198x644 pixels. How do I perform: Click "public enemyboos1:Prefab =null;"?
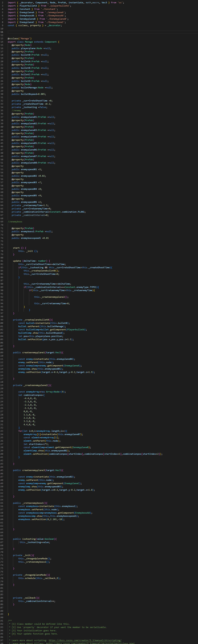(32, 231)
